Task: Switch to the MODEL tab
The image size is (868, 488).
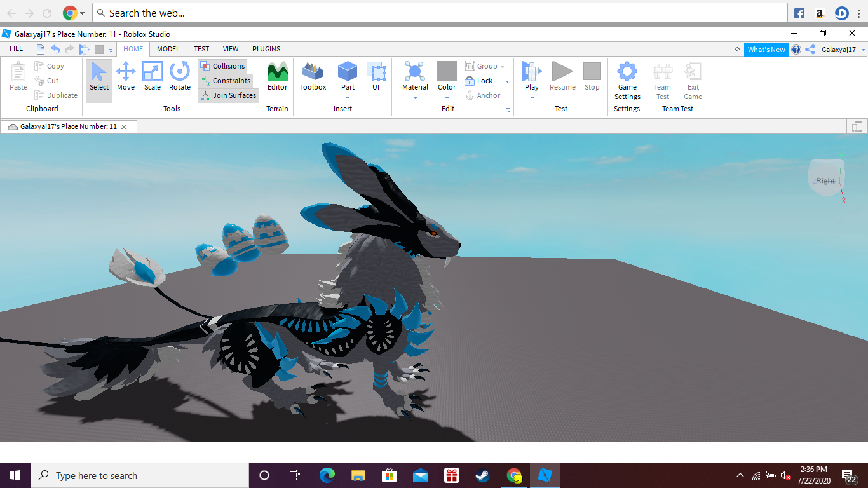Action: coord(168,49)
